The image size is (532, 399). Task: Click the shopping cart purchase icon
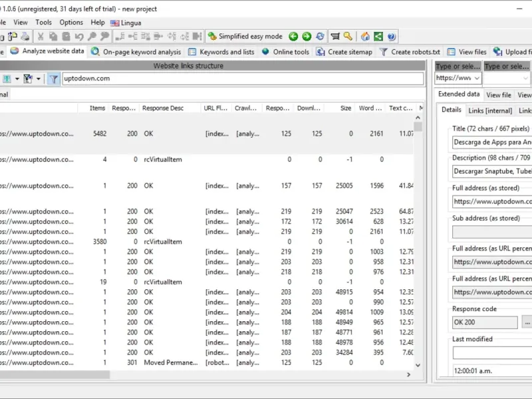[x=335, y=37]
